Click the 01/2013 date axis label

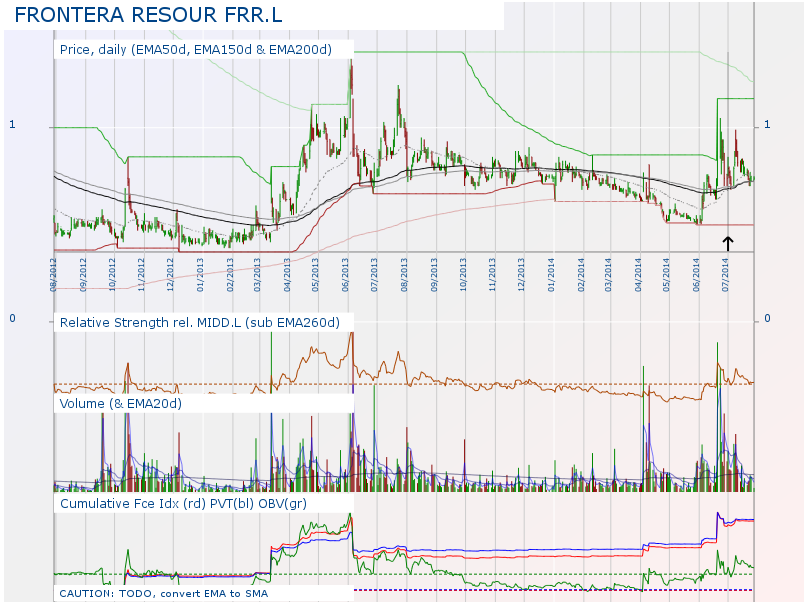coord(200,275)
